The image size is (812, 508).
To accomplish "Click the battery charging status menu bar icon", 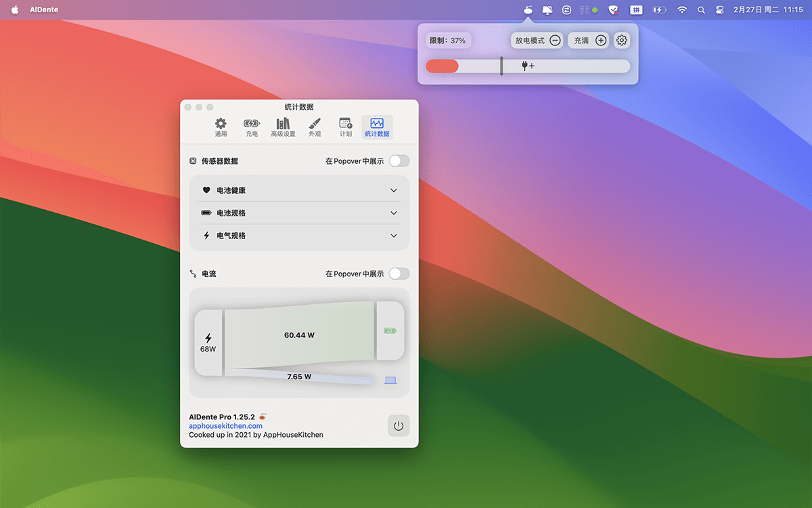I will pos(659,10).
